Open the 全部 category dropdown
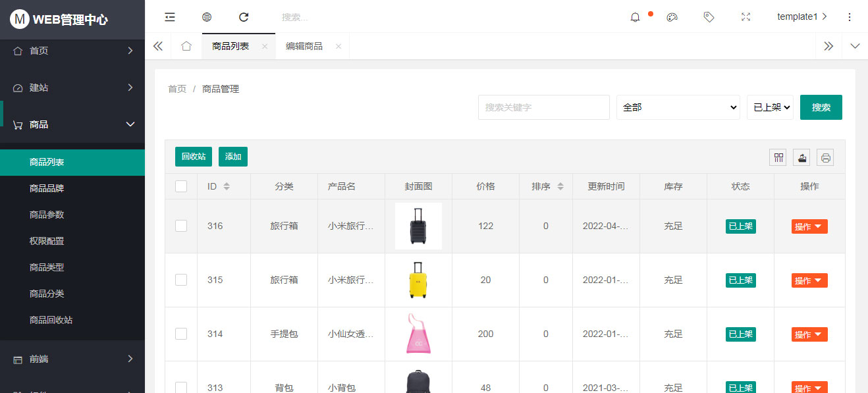 (678, 107)
